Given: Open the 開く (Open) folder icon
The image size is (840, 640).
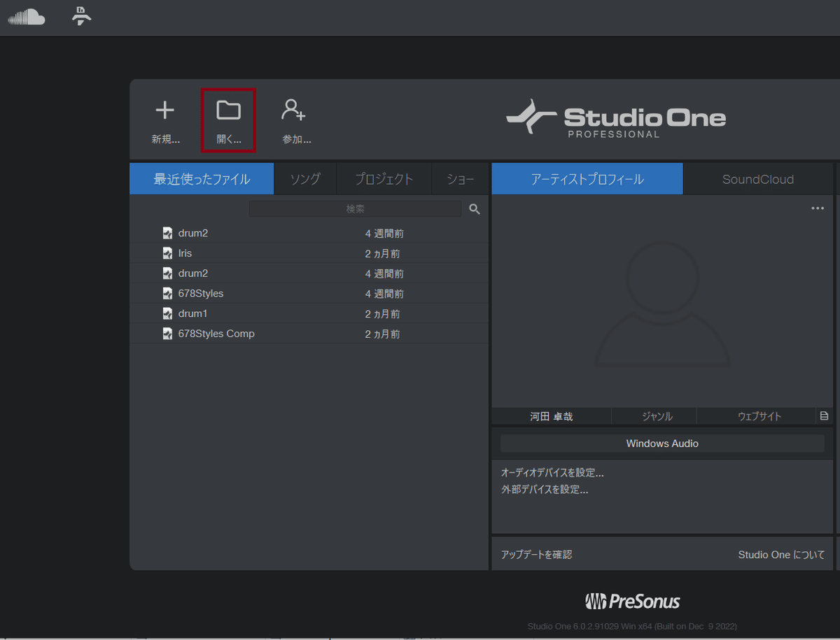Looking at the screenshot, I should (228, 111).
